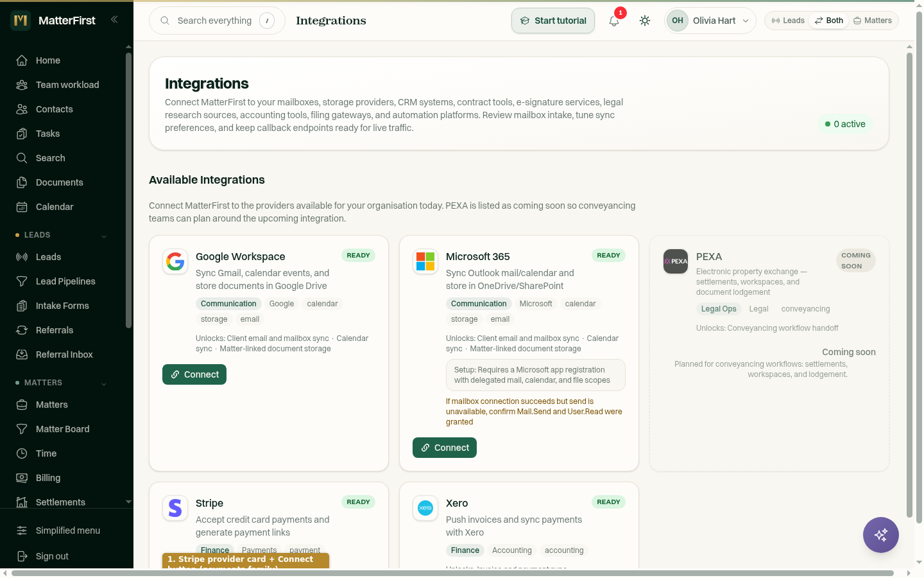Image resolution: width=924 pixels, height=578 pixels.
Task: Click Legal Ops tag on PEXA
Action: click(719, 309)
